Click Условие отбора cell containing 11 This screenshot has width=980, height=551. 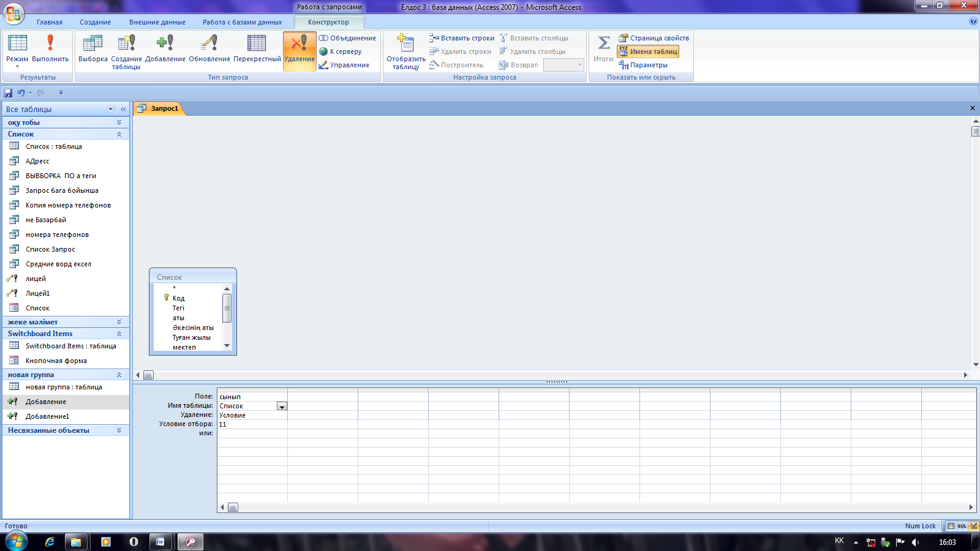[252, 424]
